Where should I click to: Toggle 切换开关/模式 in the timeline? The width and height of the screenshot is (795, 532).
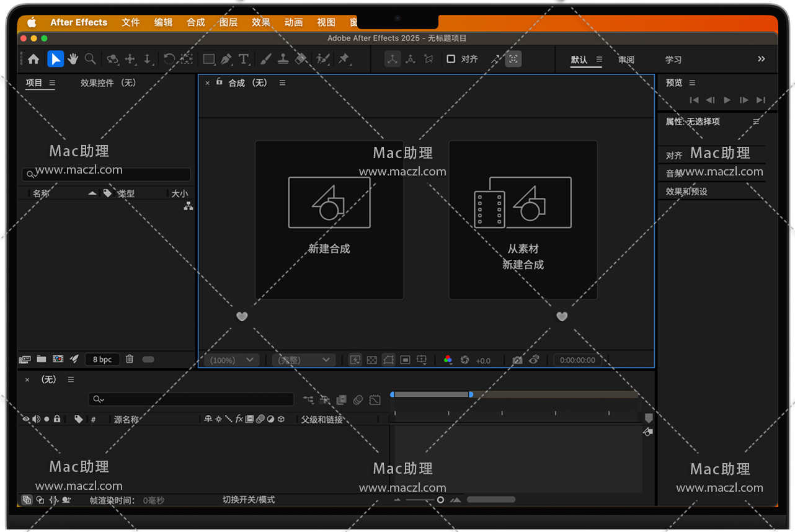click(x=248, y=500)
